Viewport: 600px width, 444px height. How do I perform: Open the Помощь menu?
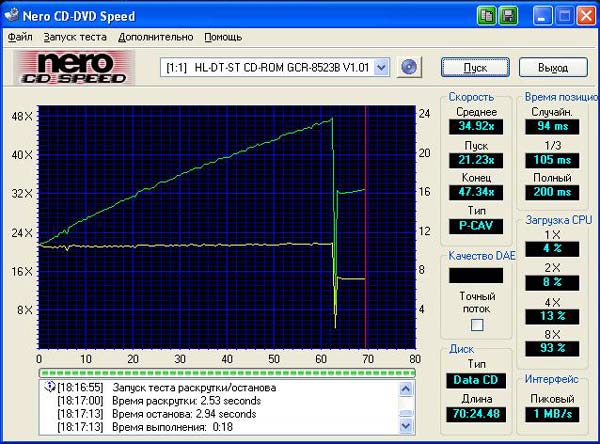222,37
